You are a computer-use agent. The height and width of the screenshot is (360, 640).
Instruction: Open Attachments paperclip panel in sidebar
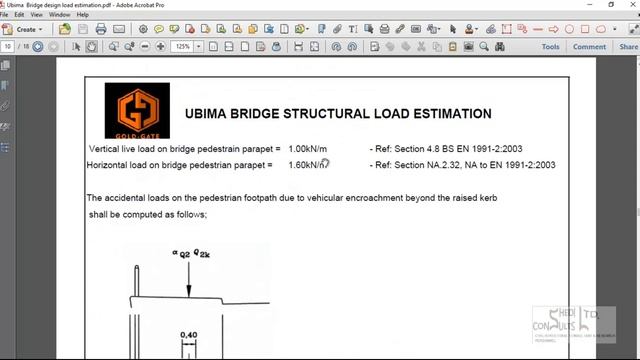tap(5, 106)
